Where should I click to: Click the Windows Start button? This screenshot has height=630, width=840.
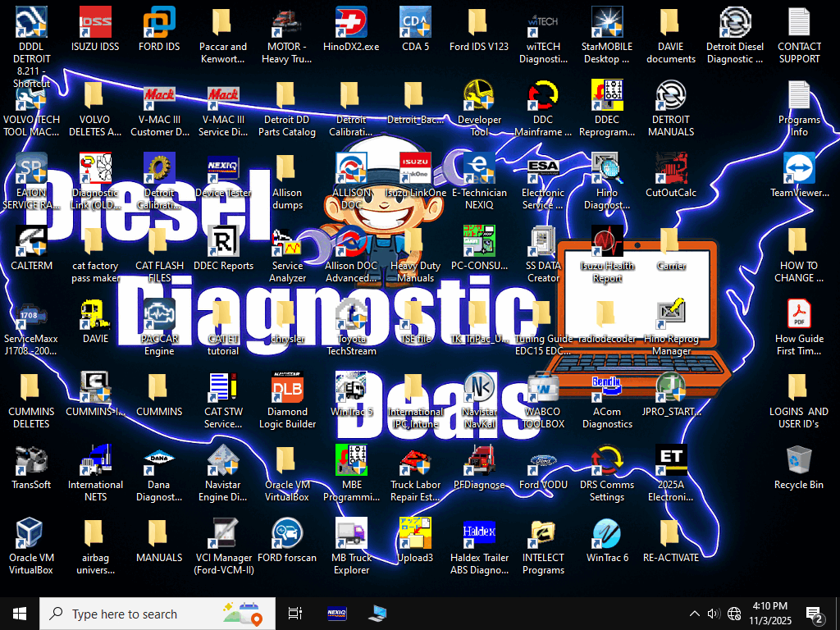[20, 614]
